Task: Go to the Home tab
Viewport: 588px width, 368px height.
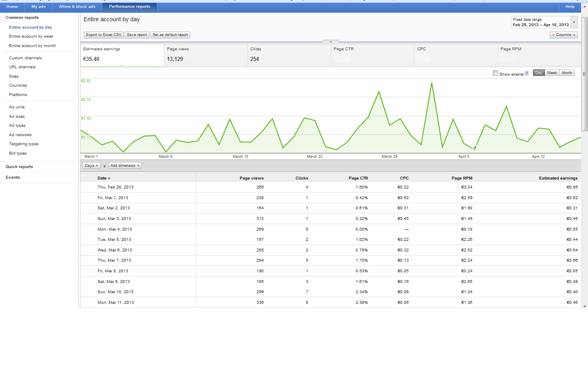Action: point(12,7)
